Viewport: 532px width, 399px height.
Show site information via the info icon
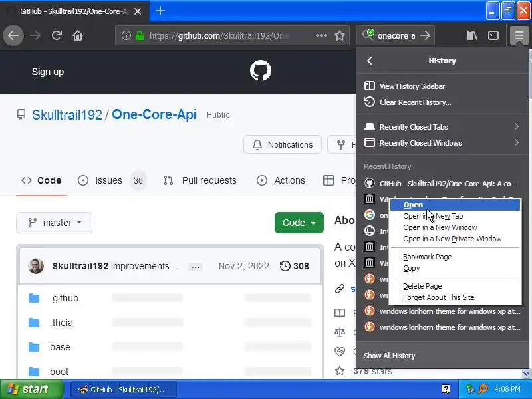(x=126, y=35)
